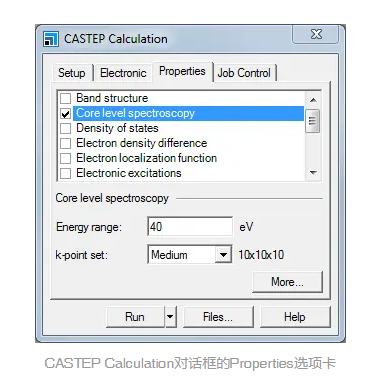Check the Electronic excitations option
The height and width of the screenshot is (385, 382).
click(65, 173)
